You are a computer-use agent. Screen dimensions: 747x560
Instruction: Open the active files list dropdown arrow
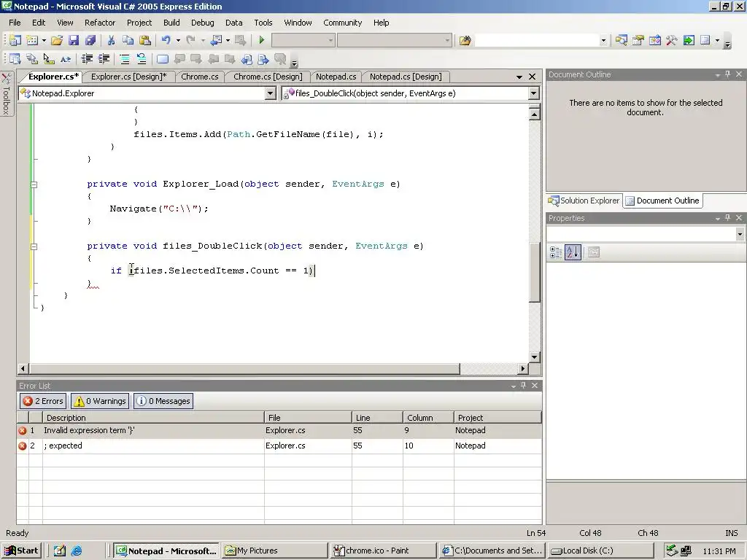pos(519,77)
